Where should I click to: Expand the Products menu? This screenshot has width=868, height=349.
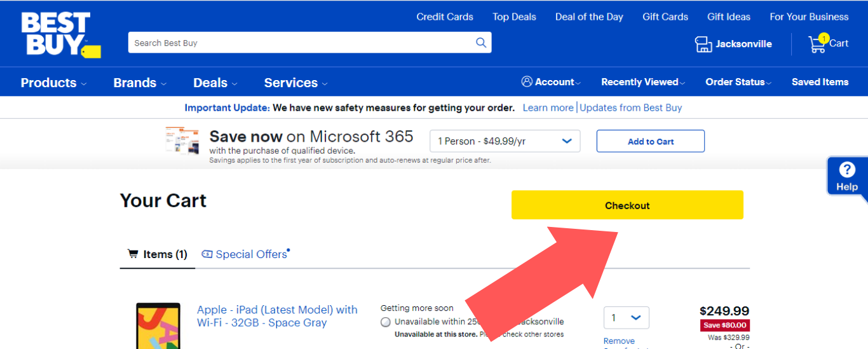click(53, 83)
